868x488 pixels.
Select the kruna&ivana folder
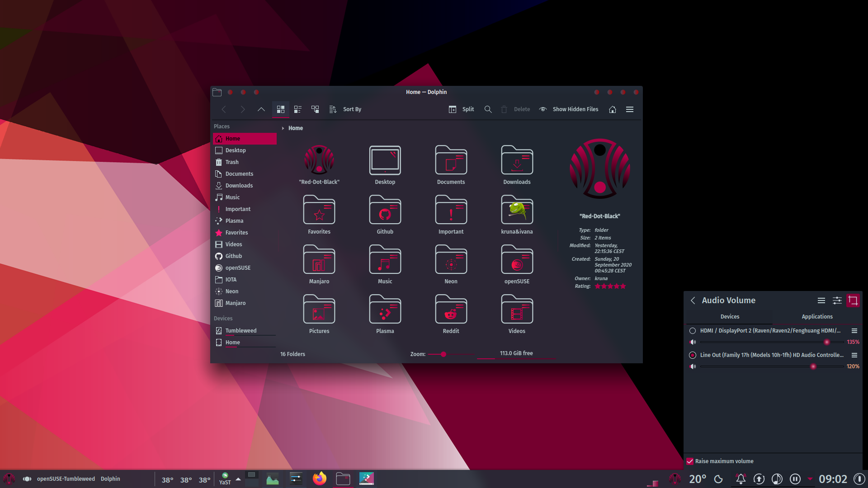[517, 210]
